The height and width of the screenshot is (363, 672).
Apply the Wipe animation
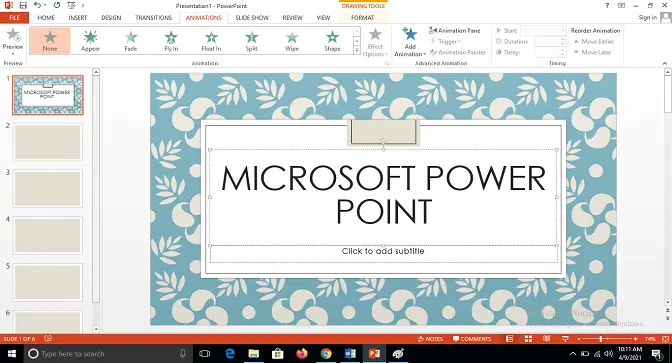coord(292,41)
